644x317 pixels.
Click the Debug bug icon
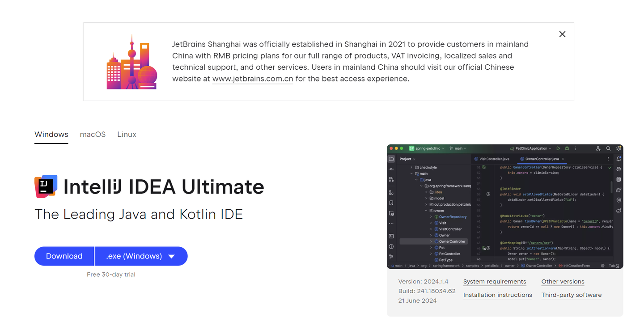click(567, 148)
